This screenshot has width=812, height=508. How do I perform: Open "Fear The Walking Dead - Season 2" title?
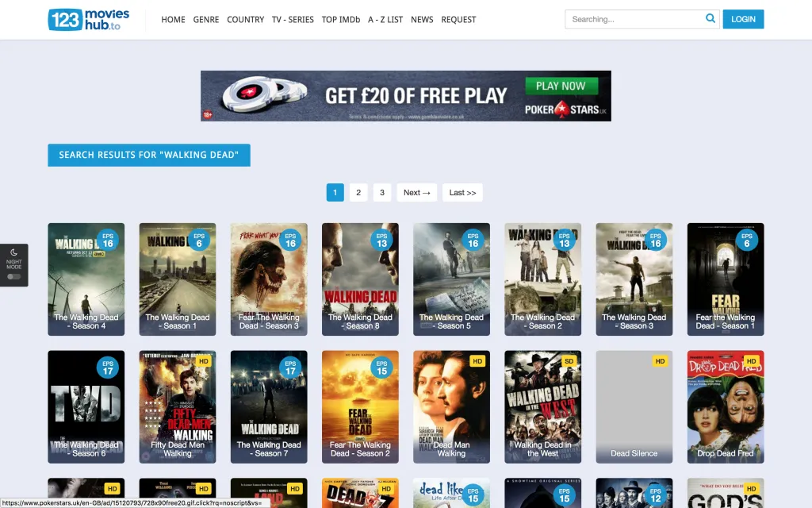coord(361,449)
